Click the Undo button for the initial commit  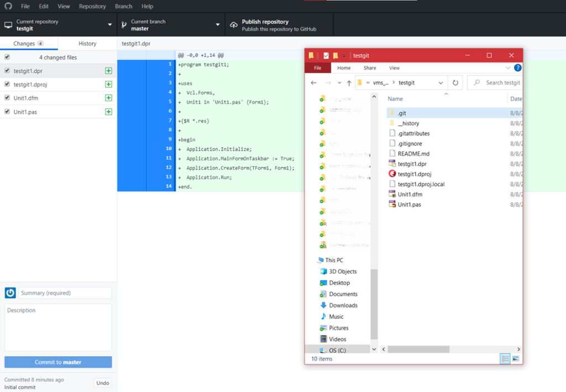click(103, 383)
